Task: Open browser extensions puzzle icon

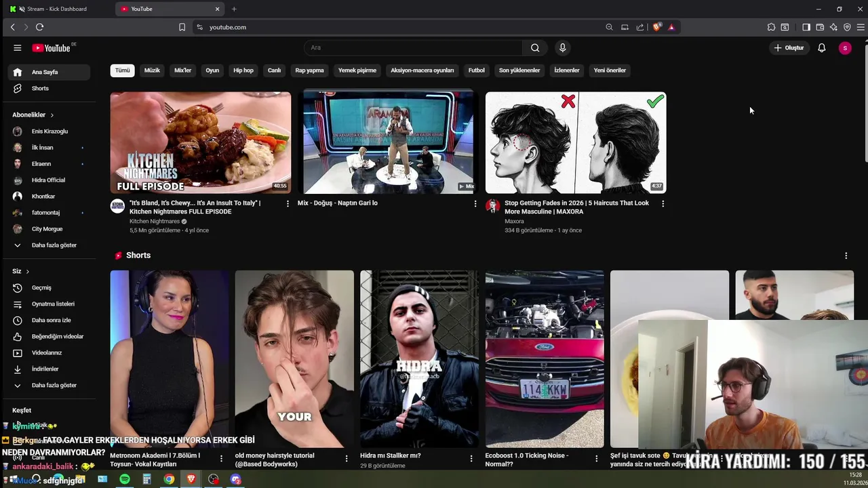Action: (x=771, y=27)
